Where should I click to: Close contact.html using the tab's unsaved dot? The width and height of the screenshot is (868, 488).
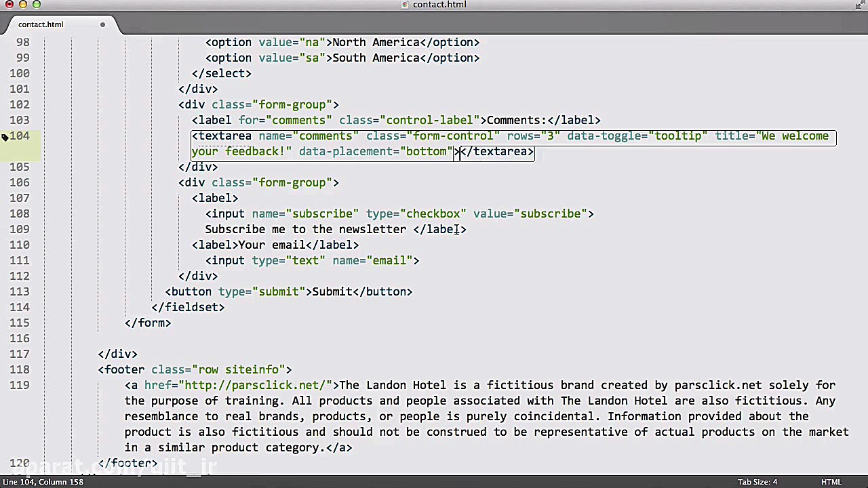click(102, 24)
